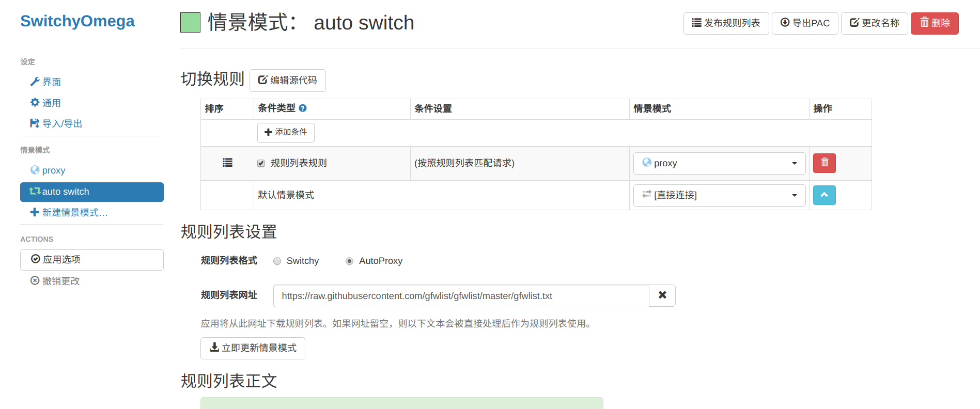Select the proxy profile in the sidebar
This screenshot has height=409, width=980.
click(x=53, y=170)
